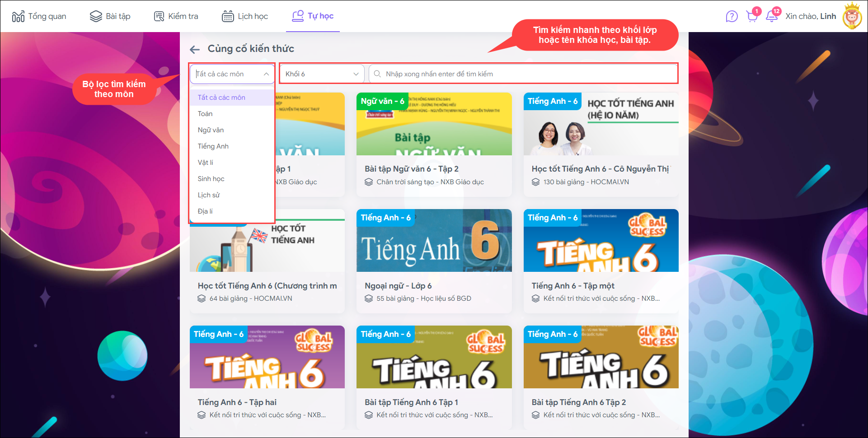Screen dimensions: 868x438
Task: Choose Lịch sử from the subject list
Action: pyautogui.click(x=232, y=195)
